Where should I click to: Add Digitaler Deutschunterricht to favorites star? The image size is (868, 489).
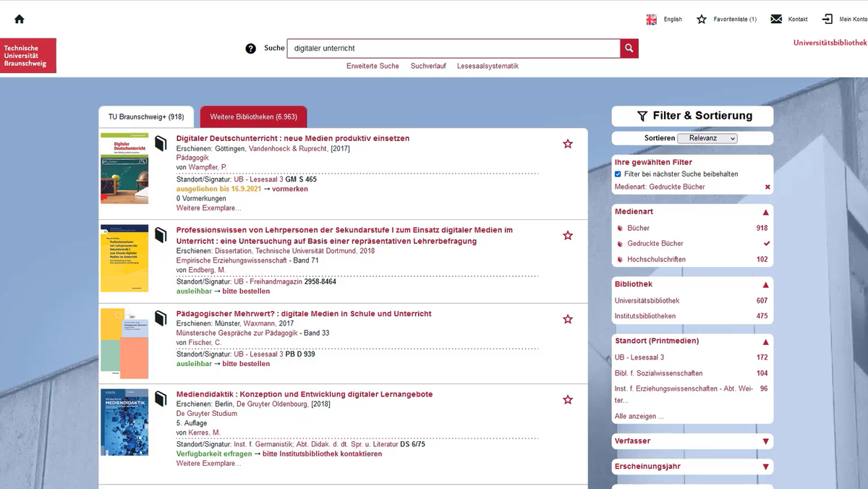(568, 144)
